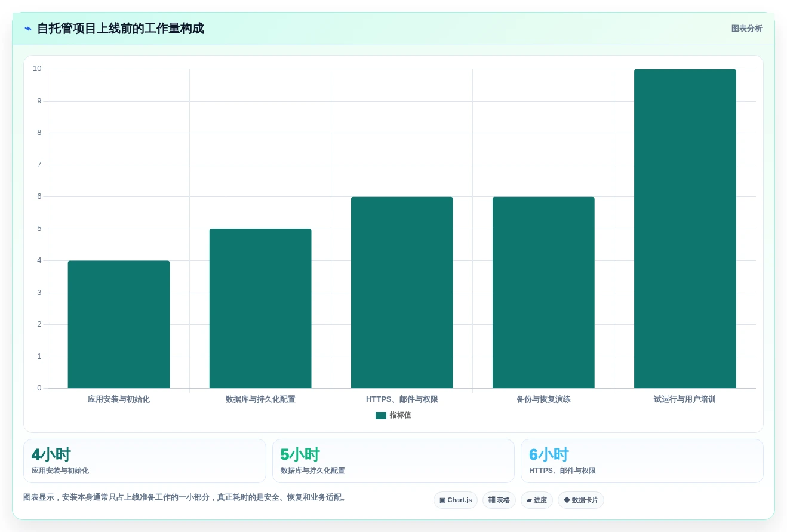Open the 5小时 stat card

coord(393,461)
